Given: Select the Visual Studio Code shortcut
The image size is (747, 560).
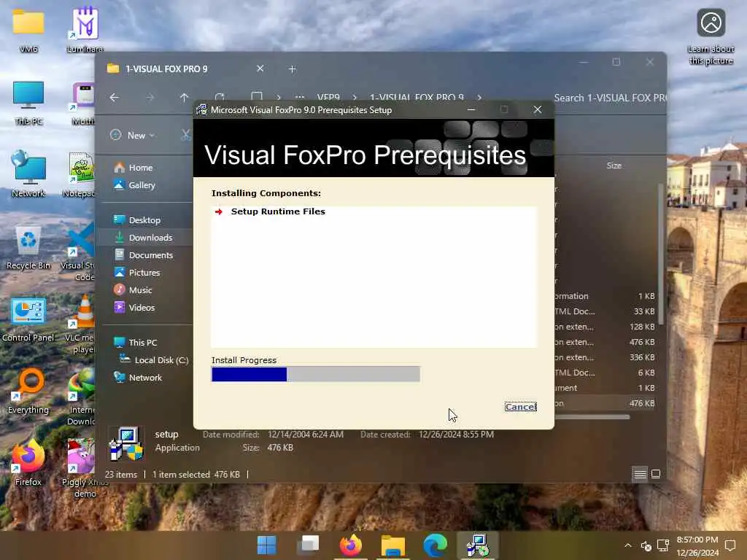Looking at the screenshot, I should 79,252.
